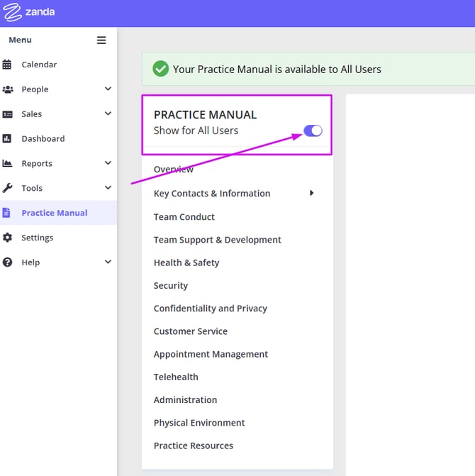Click the green success checkmark in banner

[161, 69]
